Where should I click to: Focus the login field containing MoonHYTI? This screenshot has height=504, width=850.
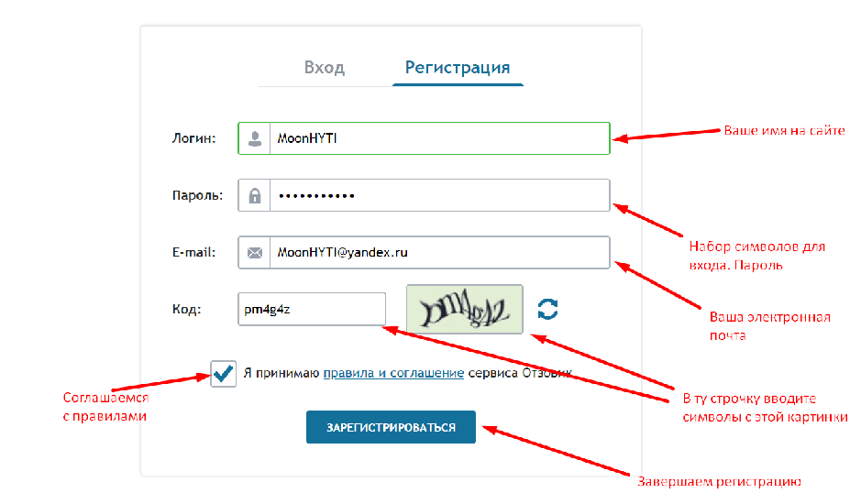(438, 138)
